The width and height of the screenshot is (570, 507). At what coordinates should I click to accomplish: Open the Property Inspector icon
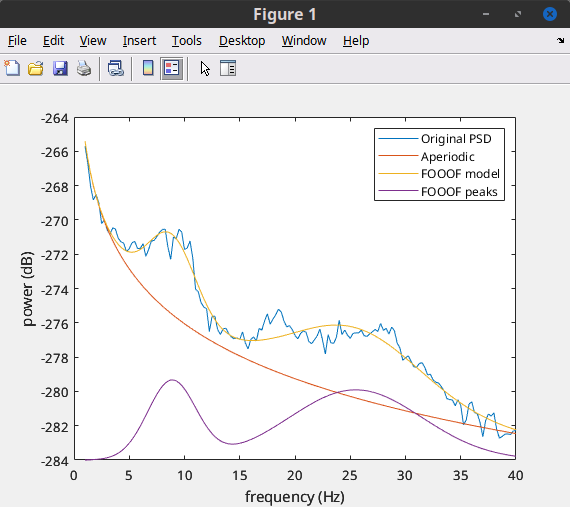coord(228,68)
